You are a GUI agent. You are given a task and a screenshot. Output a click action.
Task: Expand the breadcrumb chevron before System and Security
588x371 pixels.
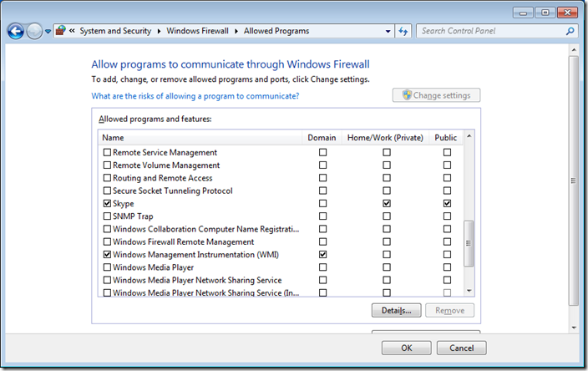pos(73,31)
